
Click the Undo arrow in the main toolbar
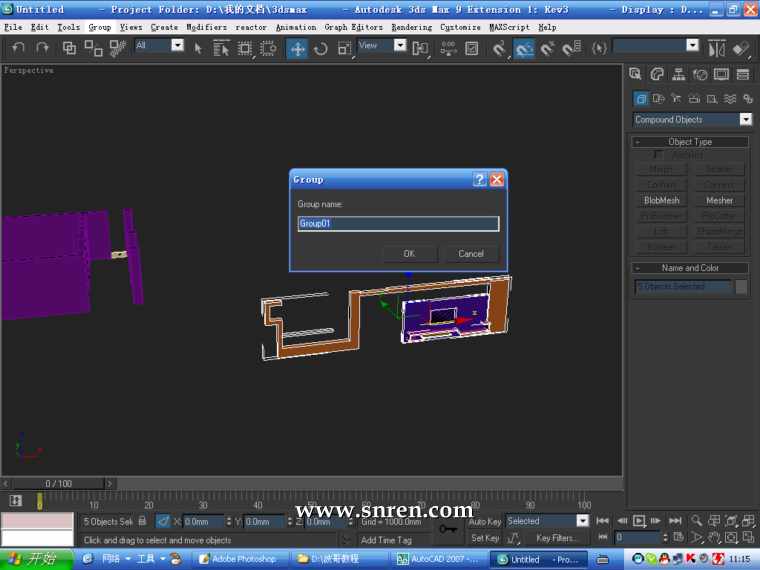[x=18, y=48]
